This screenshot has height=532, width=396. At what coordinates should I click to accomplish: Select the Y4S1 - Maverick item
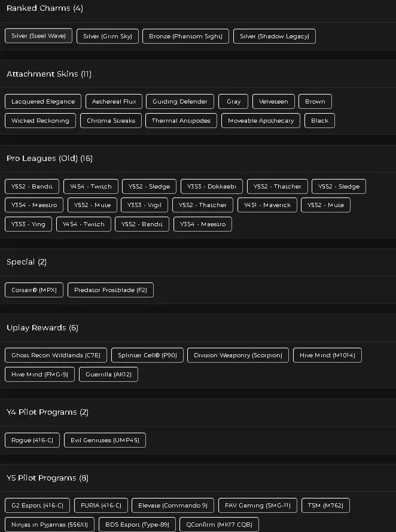267,205
